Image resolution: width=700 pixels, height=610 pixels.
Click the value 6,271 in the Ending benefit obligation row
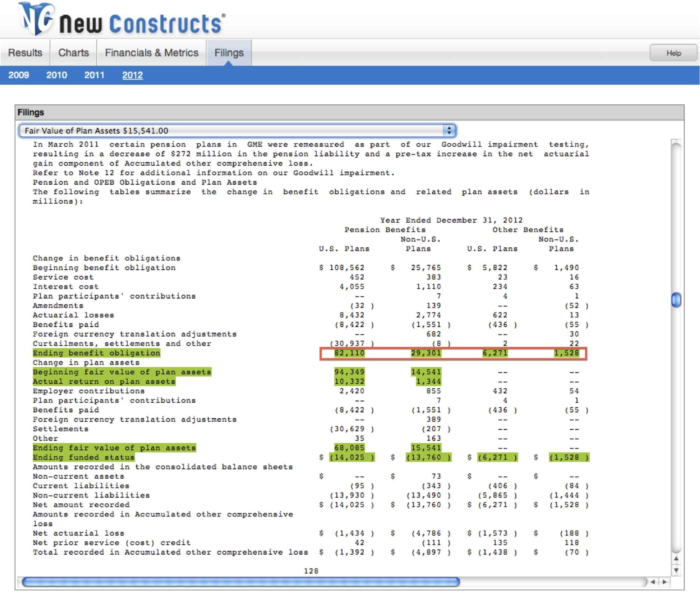pos(495,353)
